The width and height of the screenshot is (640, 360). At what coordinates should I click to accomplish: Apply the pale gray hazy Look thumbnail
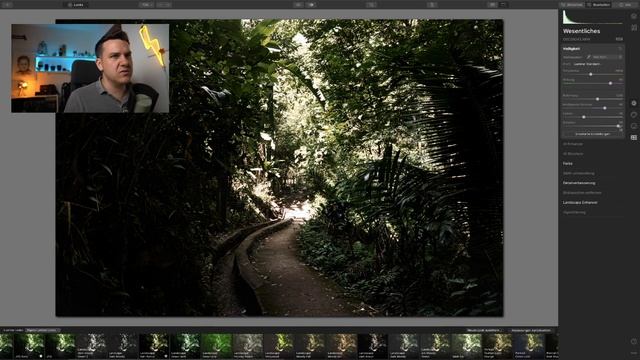click(x=248, y=346)
